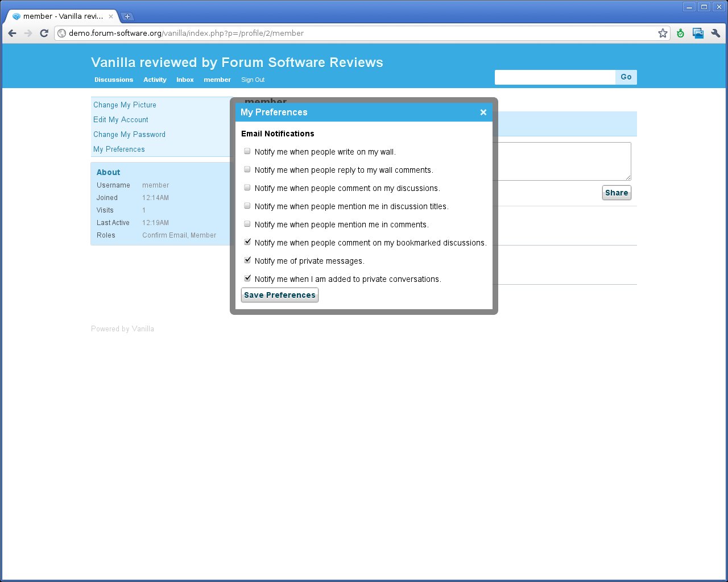
Task: Click the browser address bar
Action: [x=362, y=33]
